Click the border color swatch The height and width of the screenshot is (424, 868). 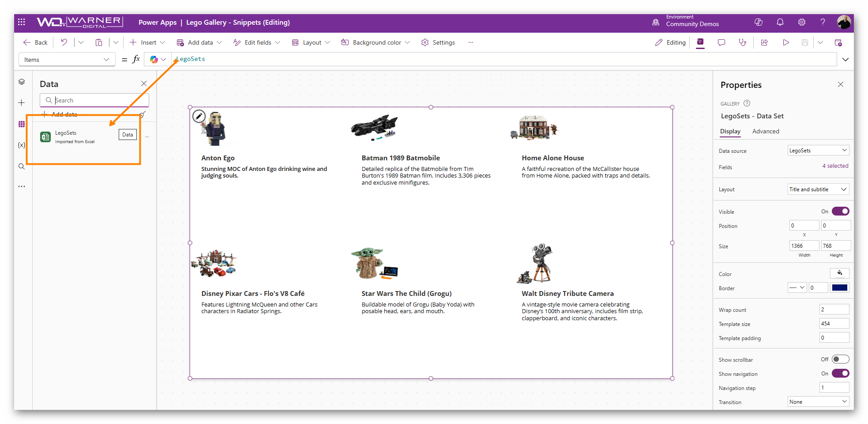pos(839,288)
